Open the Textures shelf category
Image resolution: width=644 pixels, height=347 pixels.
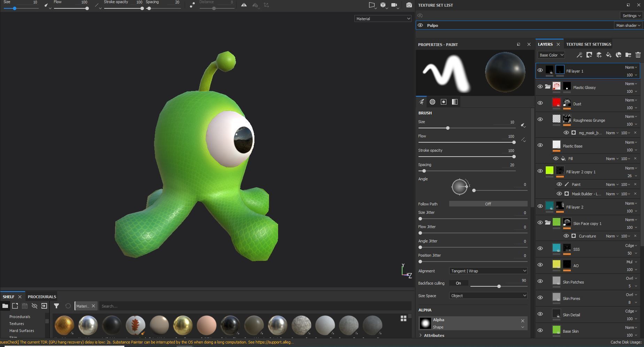pos(17,324)
